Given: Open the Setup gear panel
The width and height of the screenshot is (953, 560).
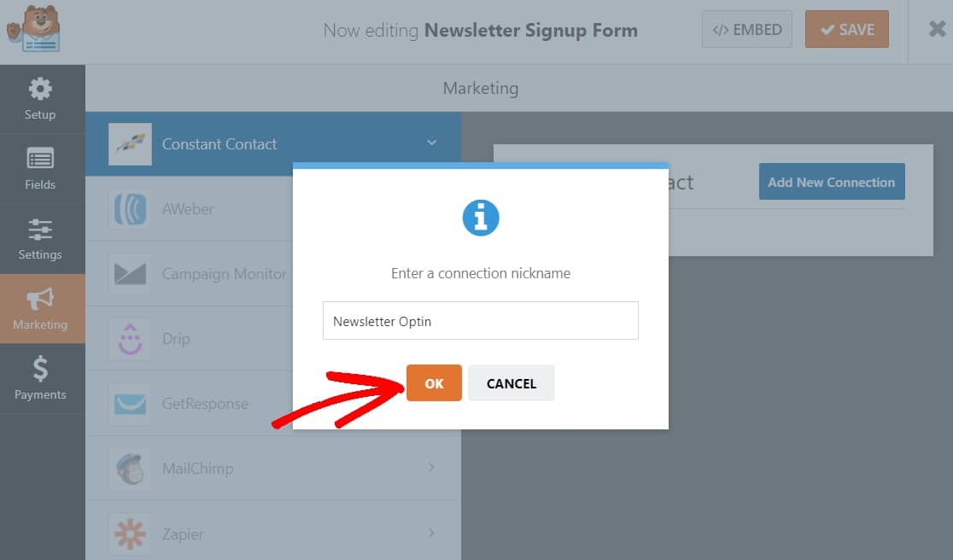Looking at the screenshot, I should (x=40, y=90).
